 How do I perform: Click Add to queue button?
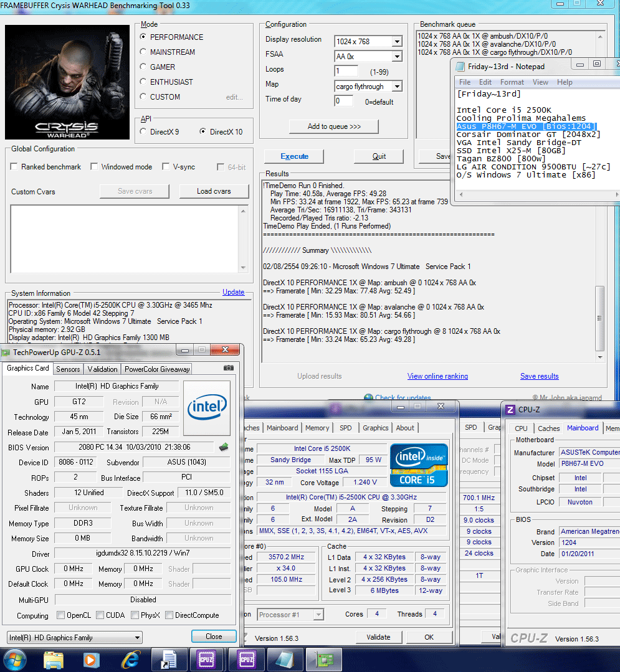[334, 126]
